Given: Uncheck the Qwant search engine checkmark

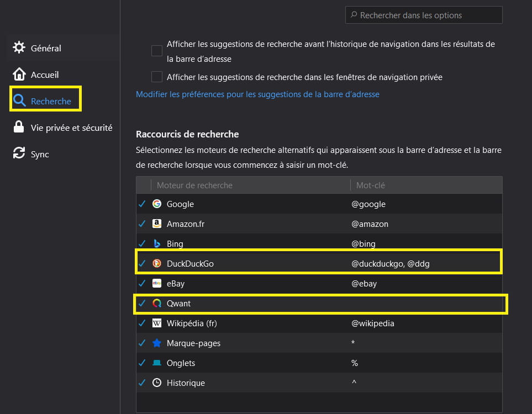Looking at the screenshot, I should (142, 303).
